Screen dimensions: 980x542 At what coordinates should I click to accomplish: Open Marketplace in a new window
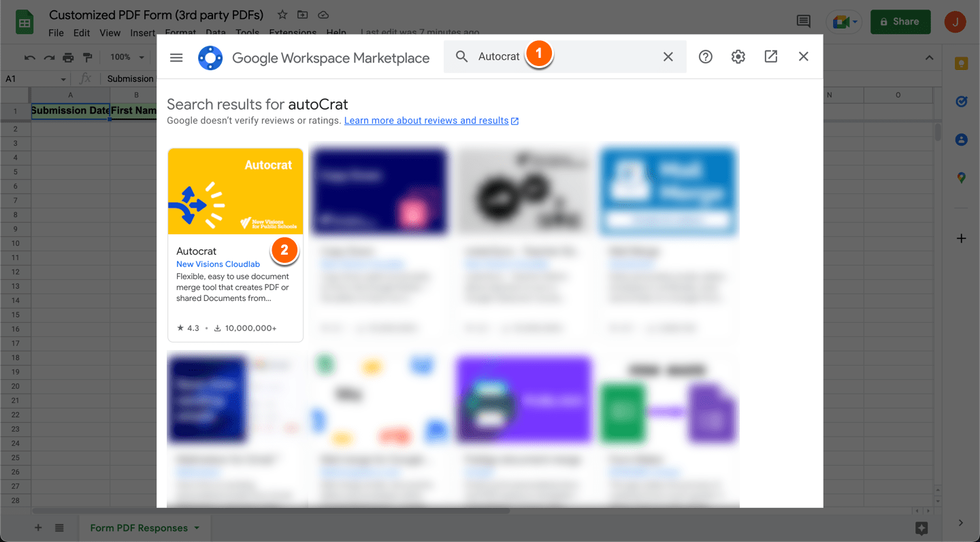771,57
